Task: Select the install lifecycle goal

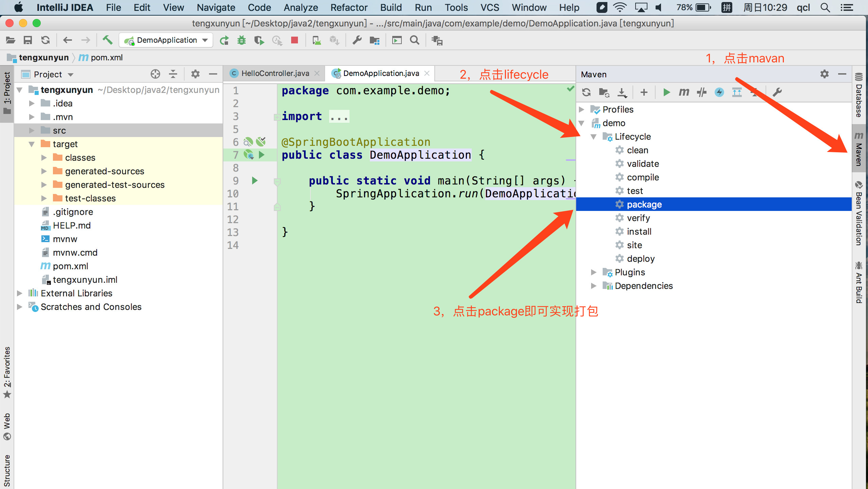Action: (x=639, y=232)
